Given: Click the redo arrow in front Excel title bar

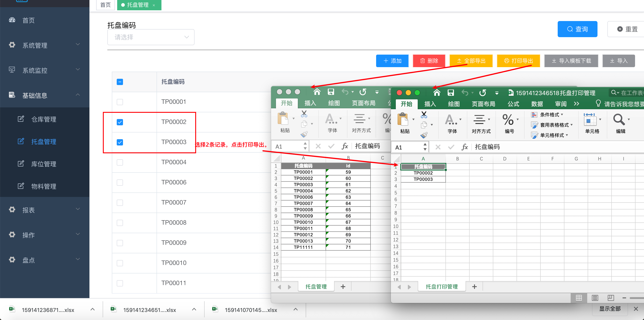Looking at the screenshot, I should pyautogui.click(x=483, y=93).
